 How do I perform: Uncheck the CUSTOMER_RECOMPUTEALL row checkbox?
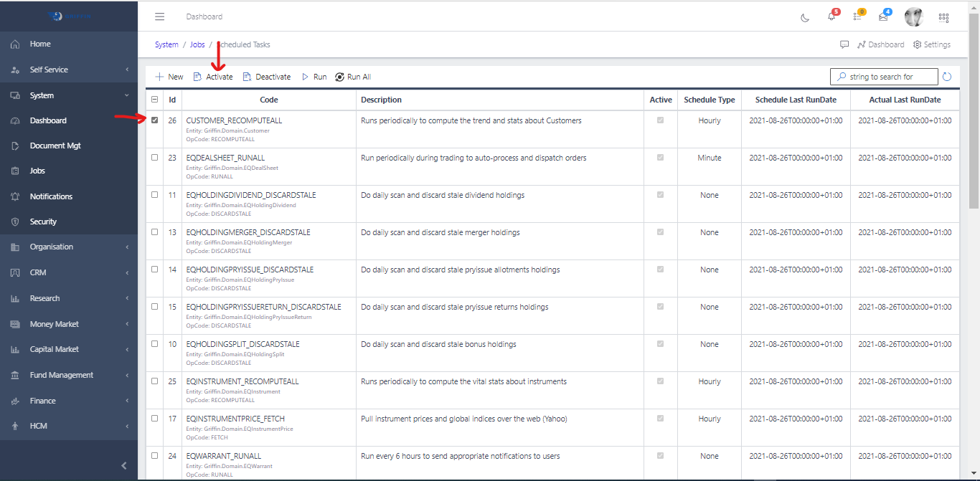point(155,120)
